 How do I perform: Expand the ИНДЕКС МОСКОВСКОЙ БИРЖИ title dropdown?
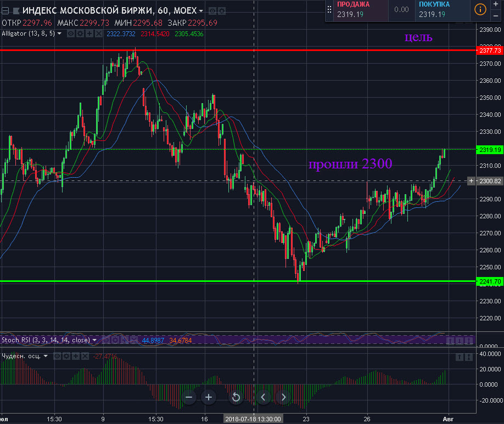pos(201,11)
